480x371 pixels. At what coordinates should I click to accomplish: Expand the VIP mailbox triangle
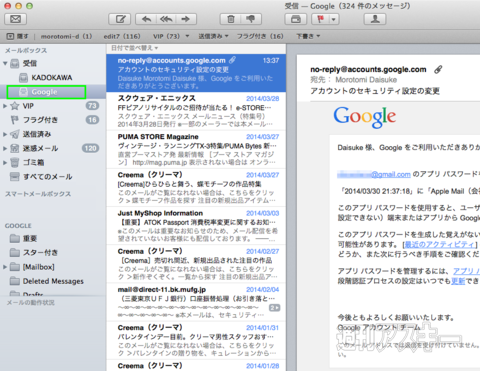point(5,106)
